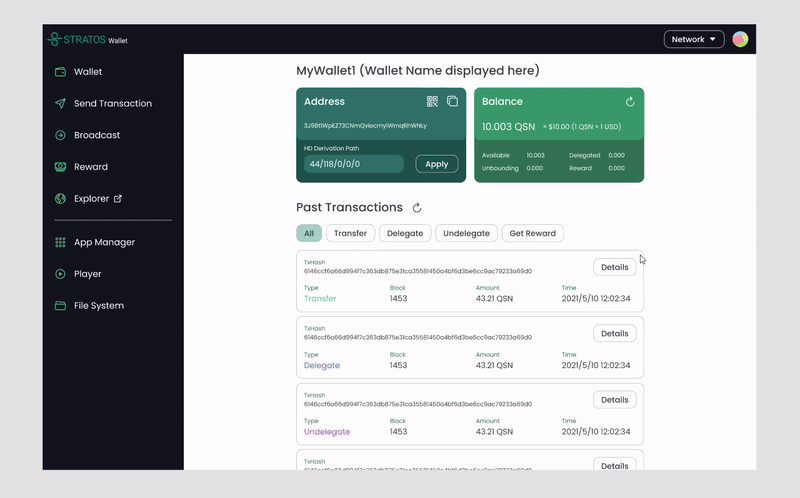Image resolution: width=800 pixels, height=498 pixels.
Task: Open the user profile avatar
Action: [x=740, y=39]
